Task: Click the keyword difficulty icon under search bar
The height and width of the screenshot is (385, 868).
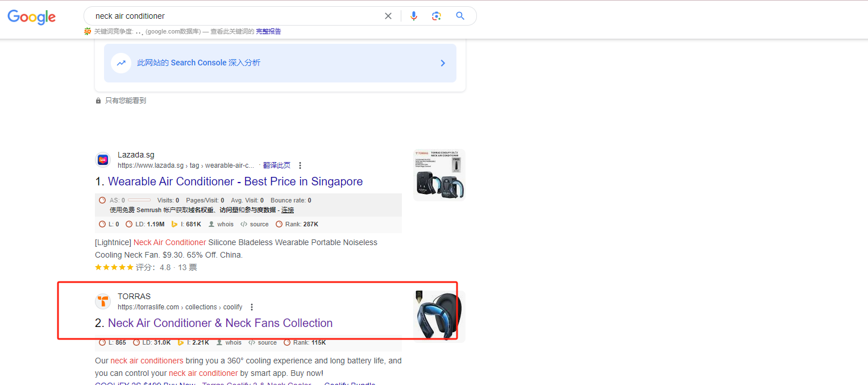Action: click(88, 31)
